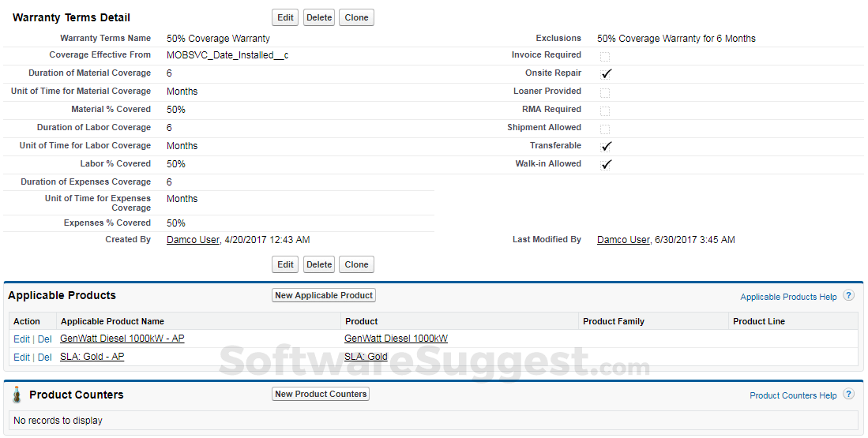Toggle the Invoice Required checkbox
The width and height of the screenshot is (868, 438).
605,56
